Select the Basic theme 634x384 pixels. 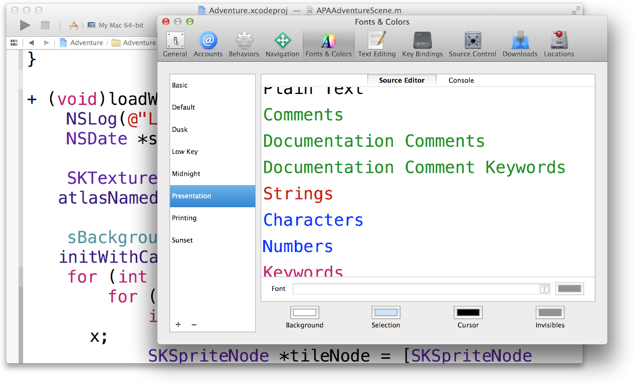(x=212, y=85)
